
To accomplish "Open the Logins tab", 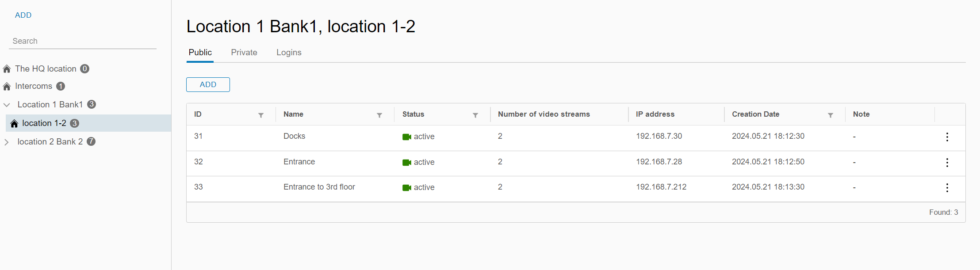I will point(289,53).
